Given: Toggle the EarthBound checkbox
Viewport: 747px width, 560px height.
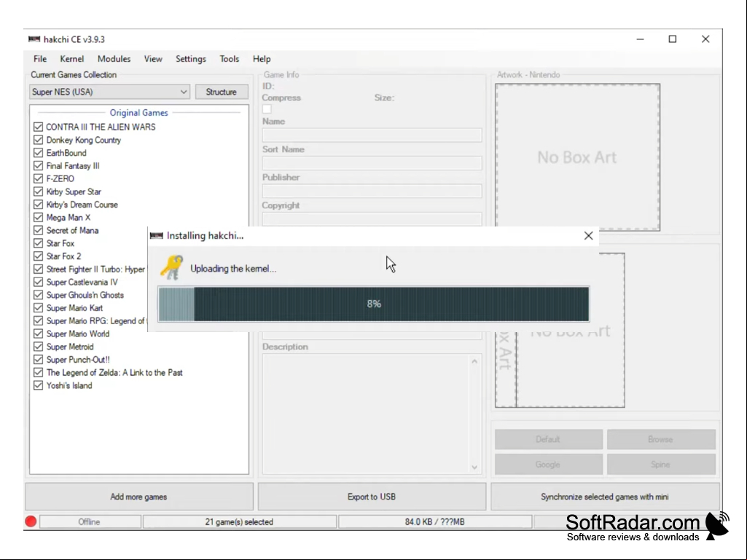Looking at the screenshot, I should pyautogui.click(x=38, y=153).
